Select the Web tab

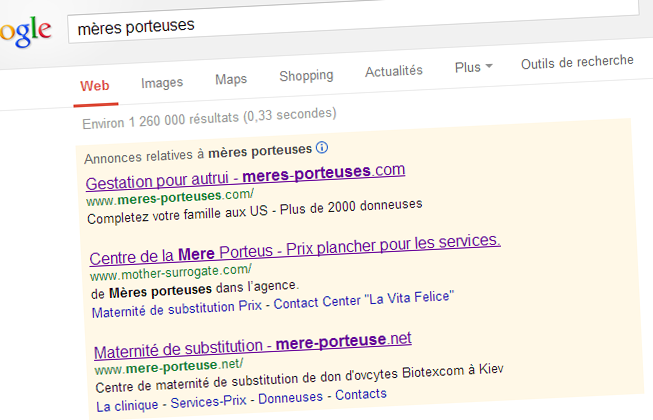95,85
